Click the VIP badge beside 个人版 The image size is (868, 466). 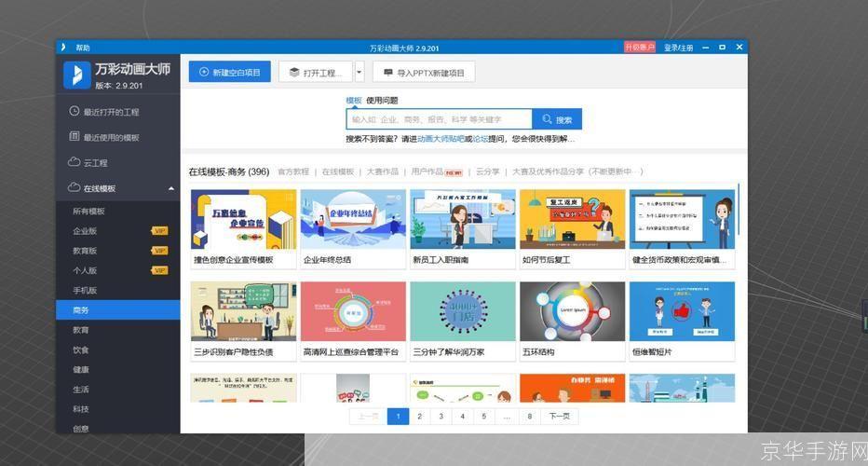pyautogui.click(x=159, y=270)
